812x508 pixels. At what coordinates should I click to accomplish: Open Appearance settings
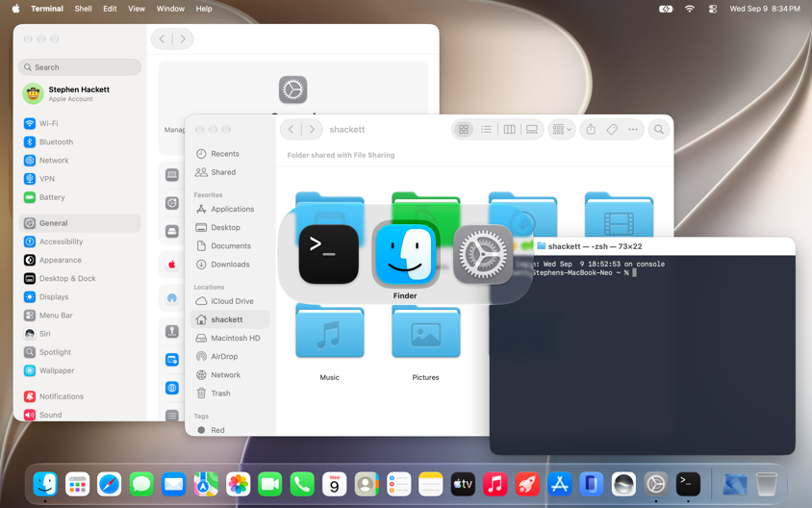click(x=80, y=260)
